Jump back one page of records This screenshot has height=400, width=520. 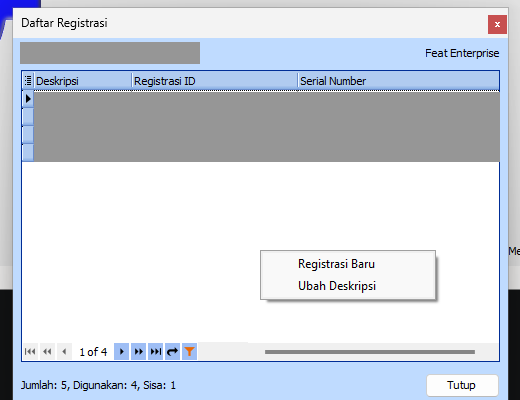47,352
